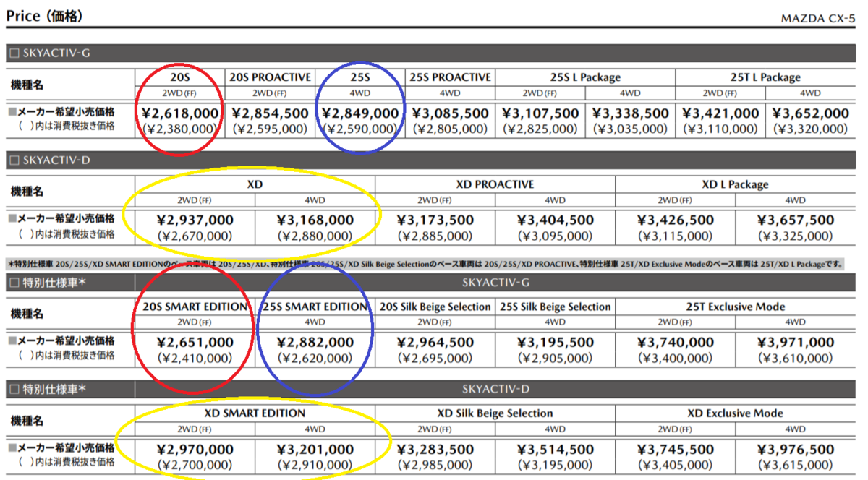The height and width of the screenshot is (480, 868).
Task: Click the price ¥3,085,500
Action: 450,113
